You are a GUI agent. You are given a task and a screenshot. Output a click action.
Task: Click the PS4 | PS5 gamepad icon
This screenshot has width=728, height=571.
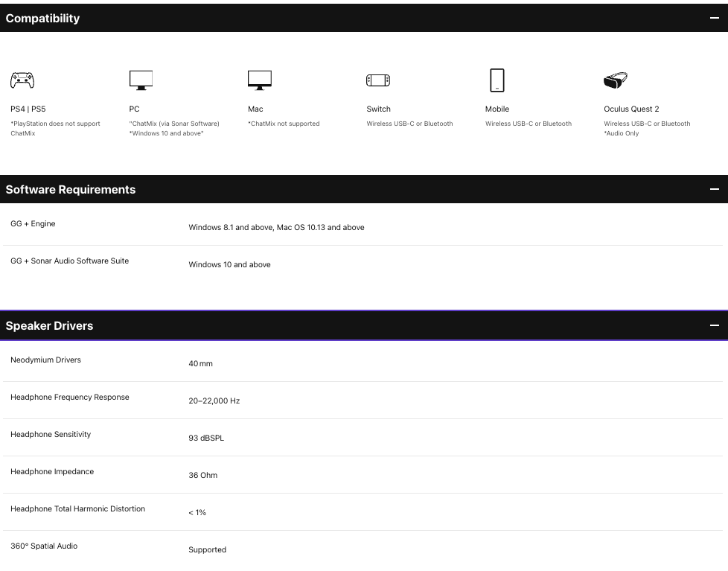(x=22, y=80)
